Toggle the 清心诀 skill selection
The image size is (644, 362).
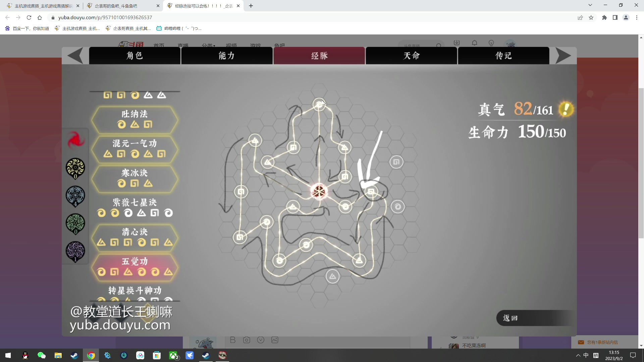coord(135,237)
